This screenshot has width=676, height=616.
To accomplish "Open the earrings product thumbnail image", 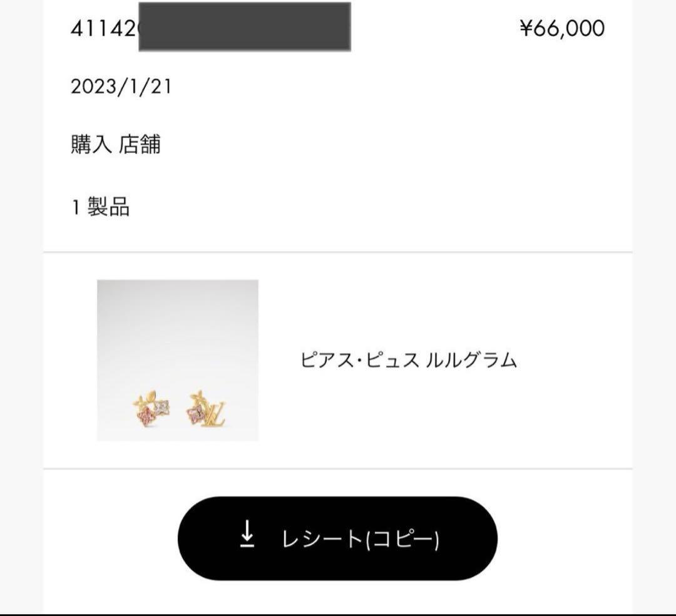I will coord(178,362).
